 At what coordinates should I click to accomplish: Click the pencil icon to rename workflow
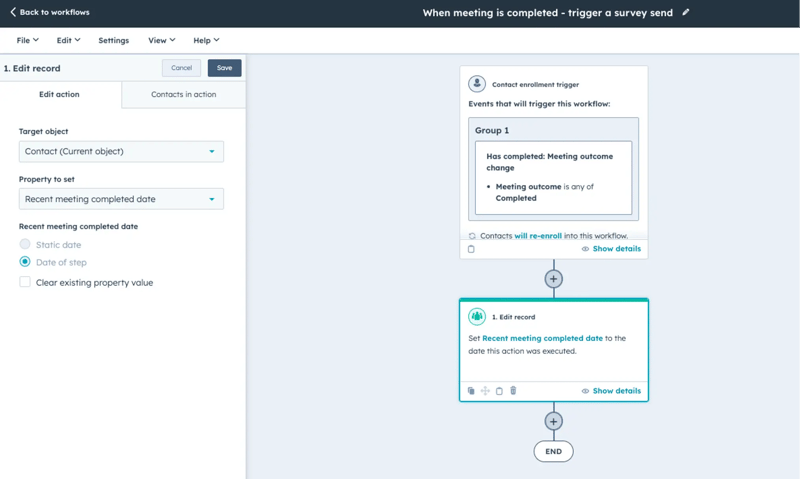point(686,12)
